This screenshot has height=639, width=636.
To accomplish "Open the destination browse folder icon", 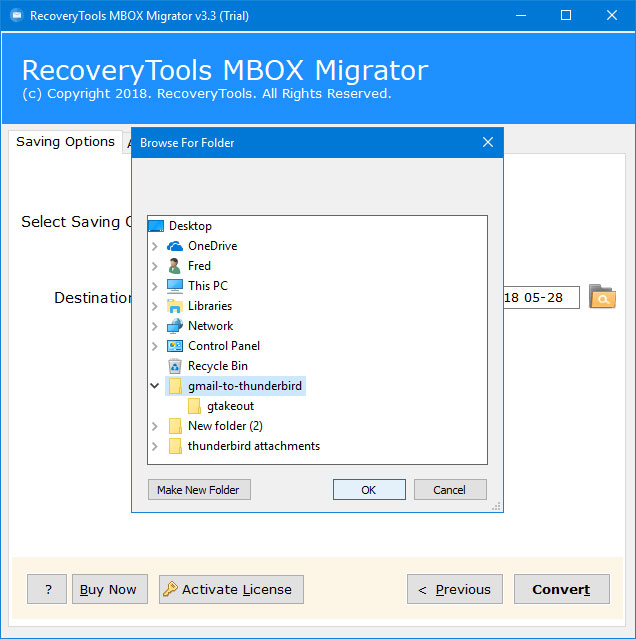I will 602,297.
